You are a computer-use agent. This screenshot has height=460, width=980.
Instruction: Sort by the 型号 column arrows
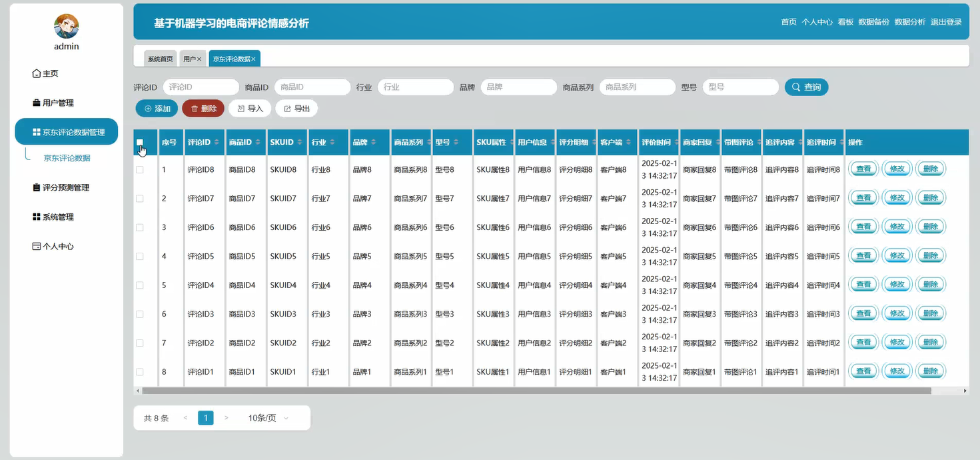(x=456, y=143)
